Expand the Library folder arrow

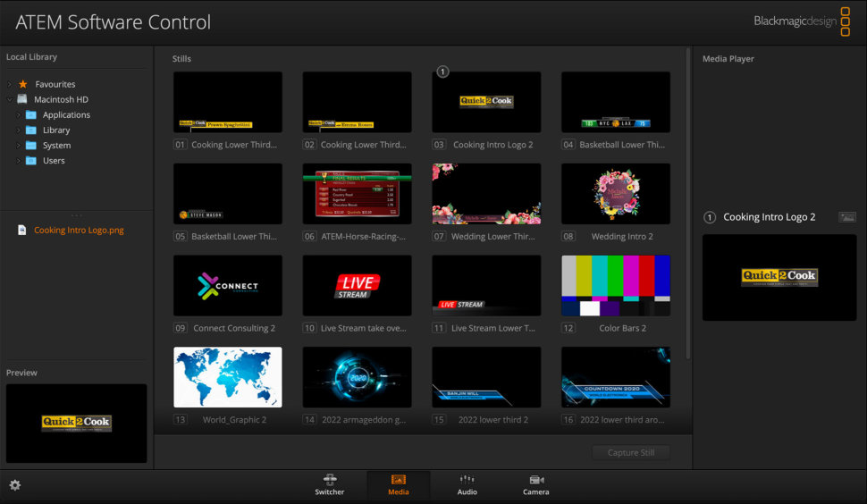tap(18, 130)
